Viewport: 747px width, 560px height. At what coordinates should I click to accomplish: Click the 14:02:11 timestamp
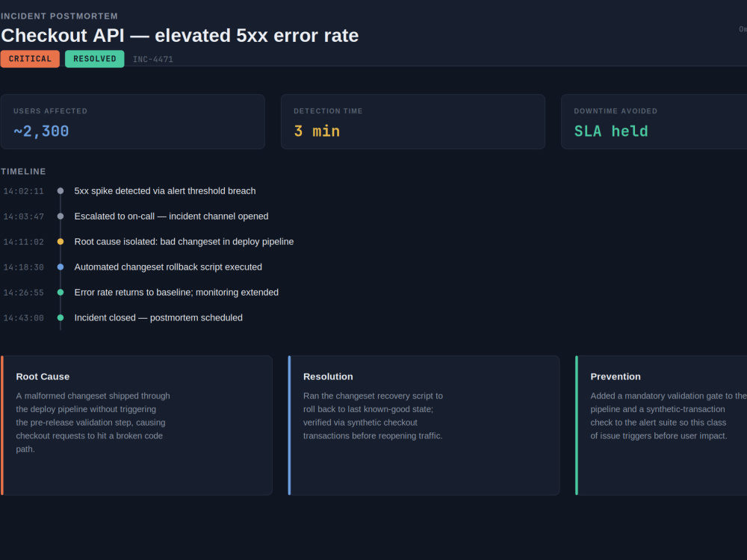click(x=23, y=191)
